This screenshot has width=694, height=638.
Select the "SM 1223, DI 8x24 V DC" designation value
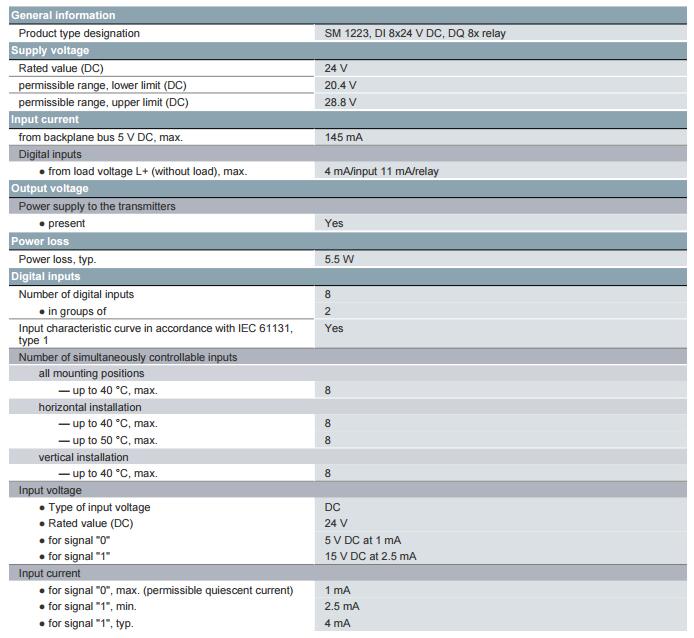[414, 33]
